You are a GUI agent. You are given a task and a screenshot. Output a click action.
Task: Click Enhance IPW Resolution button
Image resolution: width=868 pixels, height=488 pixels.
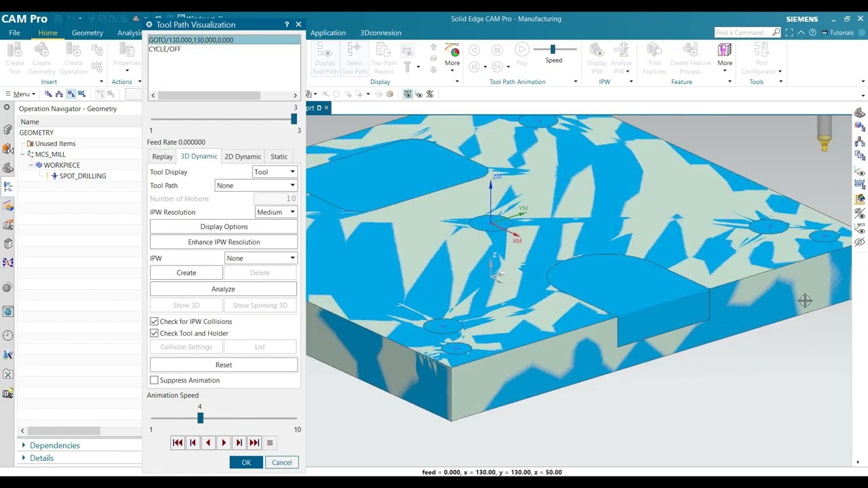click(224, 242)
